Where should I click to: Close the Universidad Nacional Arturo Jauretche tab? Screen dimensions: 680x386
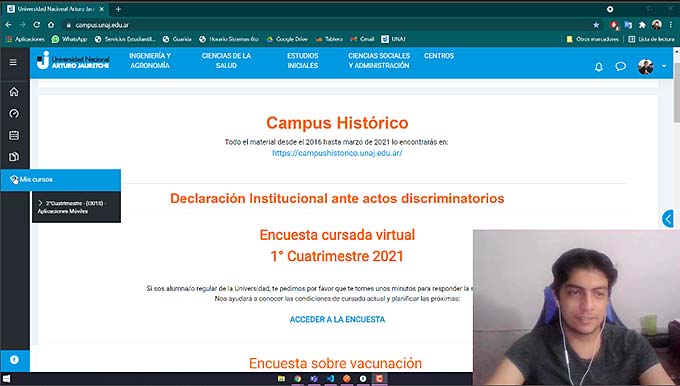(x=102, y=9)
